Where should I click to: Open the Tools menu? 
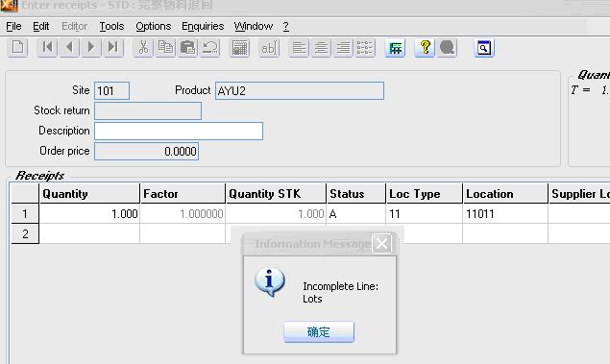pyautogui.click(x=111, y=26)
